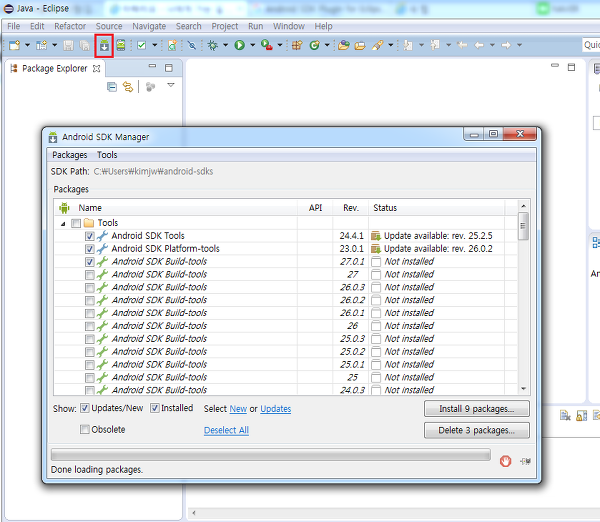Click the packages list vertical scrollbar thumb
This screenshot has width=600, height=522.
point(523,226)
